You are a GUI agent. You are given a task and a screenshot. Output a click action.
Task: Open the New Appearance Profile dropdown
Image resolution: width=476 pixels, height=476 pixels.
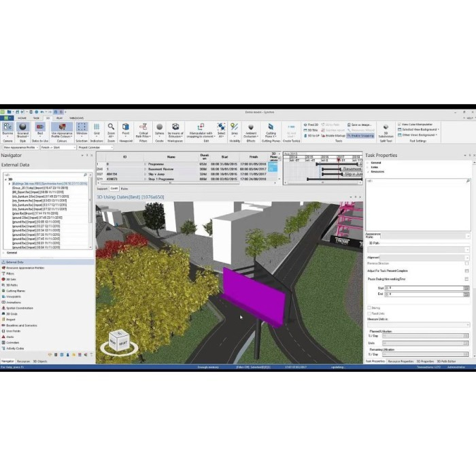tap(20, 148)
